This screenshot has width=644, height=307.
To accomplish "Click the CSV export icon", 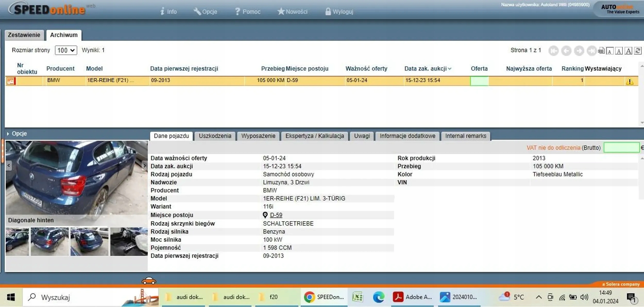I will (601, 51).
